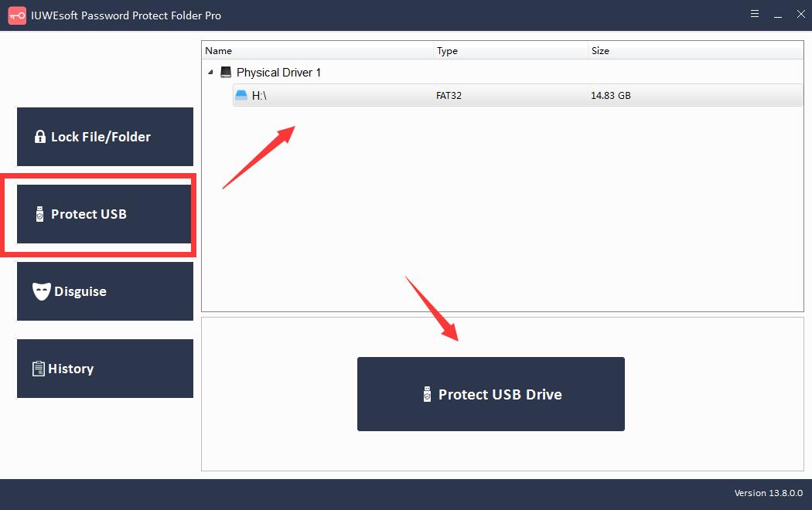Switch to the Protect USB section
The height and width of the screenshot is (510, 812).
point(105,213)
